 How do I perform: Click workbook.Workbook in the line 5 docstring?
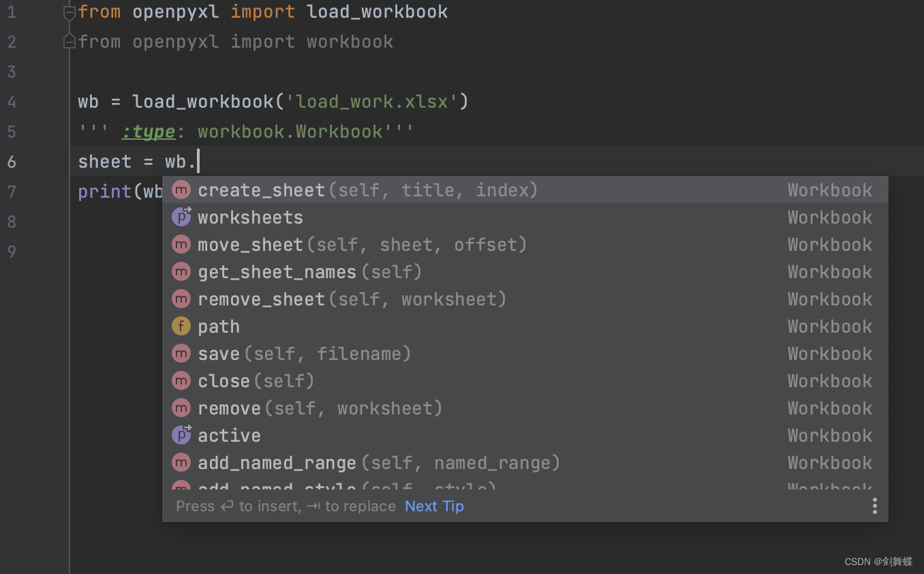(x=290, y=132)
